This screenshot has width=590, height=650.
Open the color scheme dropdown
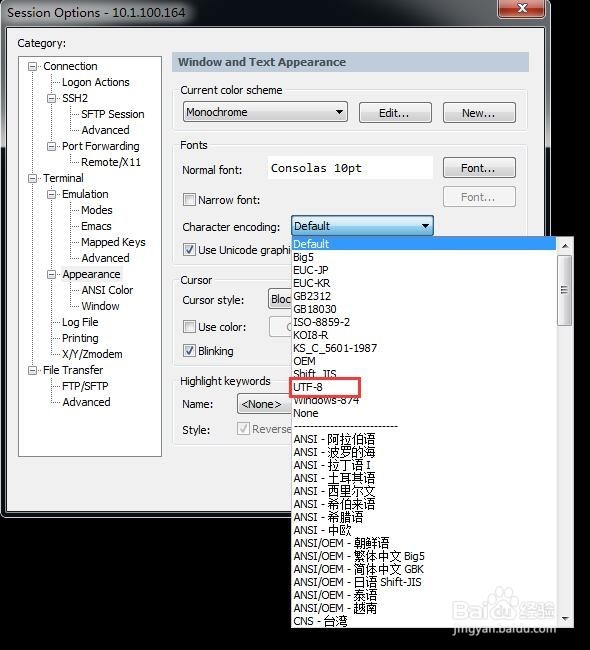265,112
